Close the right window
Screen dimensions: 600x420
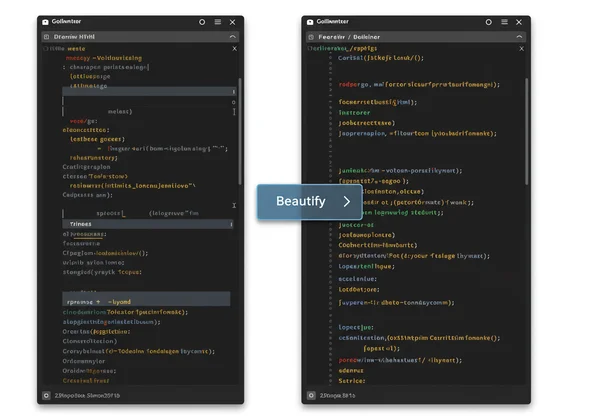pos(519,22)
